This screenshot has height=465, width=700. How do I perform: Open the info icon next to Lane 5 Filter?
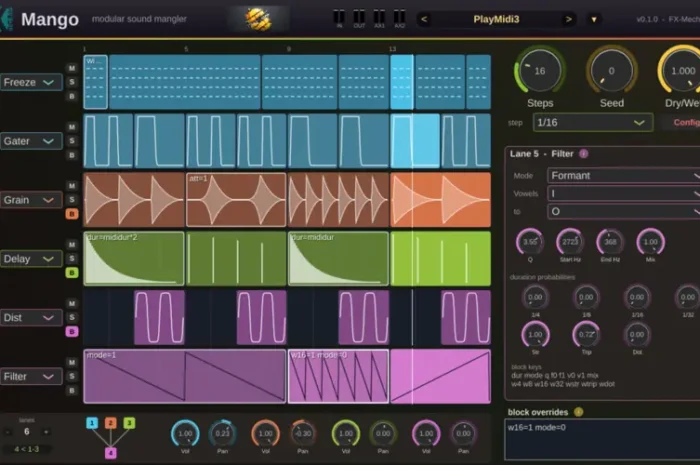click(x=583, y=154)
